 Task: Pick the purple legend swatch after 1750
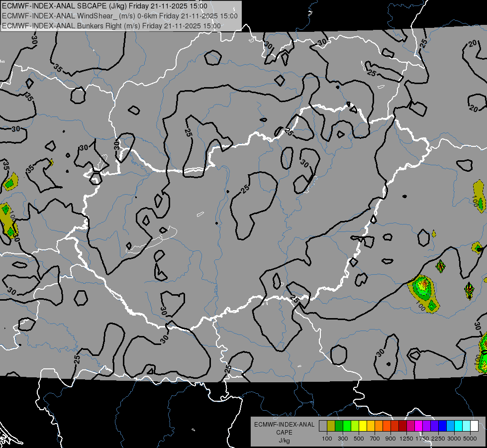pyautogui.click(x=426, y=426)
